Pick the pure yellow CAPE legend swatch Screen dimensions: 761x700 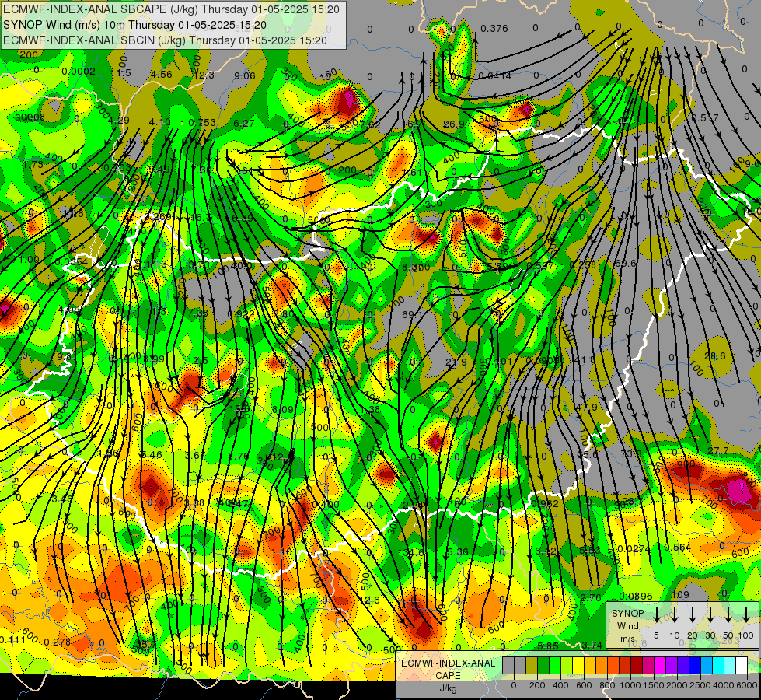[578, 665]
